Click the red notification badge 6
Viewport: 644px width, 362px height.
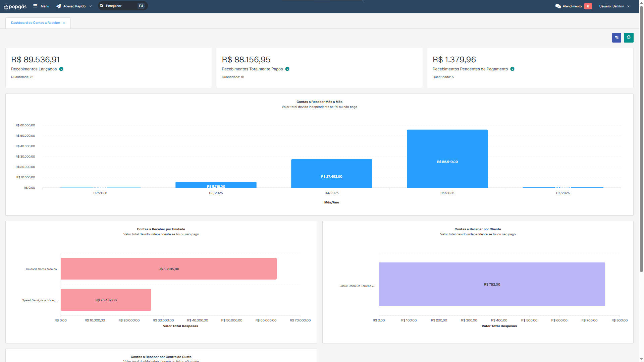588,6
